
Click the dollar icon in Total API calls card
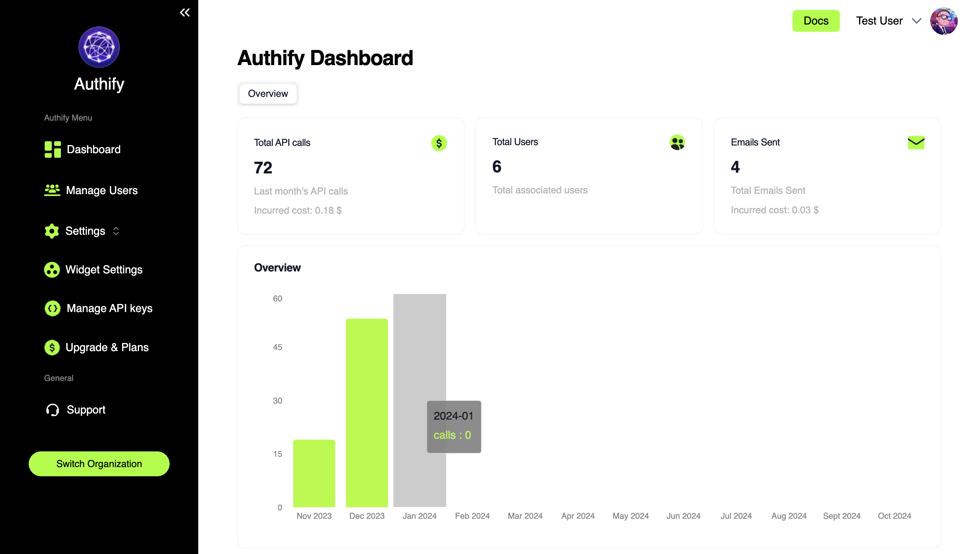439,143
